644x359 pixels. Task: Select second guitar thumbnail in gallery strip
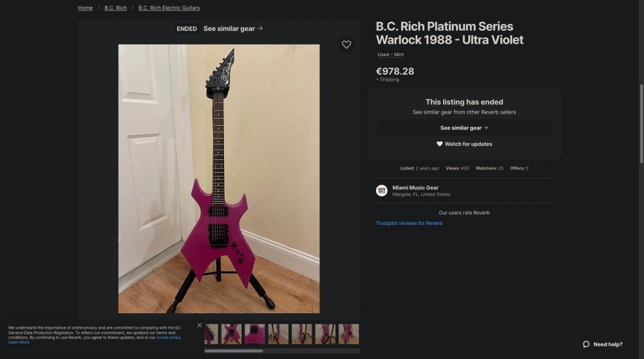[x=231, y=334]
